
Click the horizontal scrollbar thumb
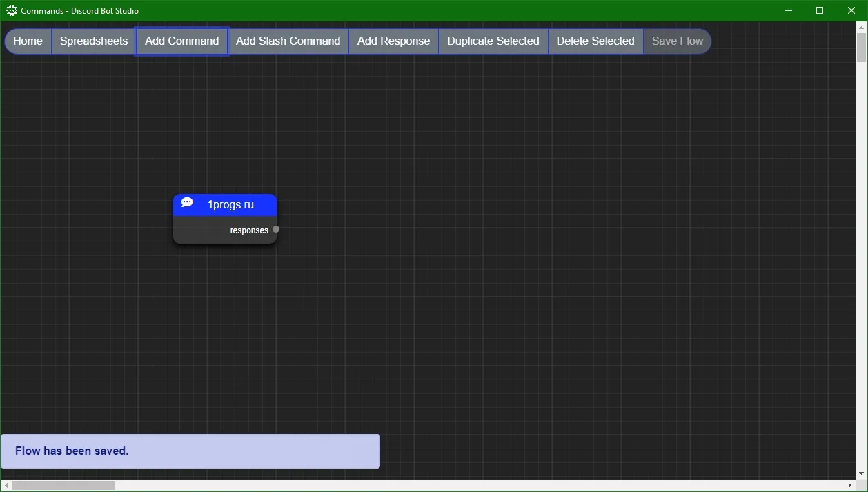63,485
